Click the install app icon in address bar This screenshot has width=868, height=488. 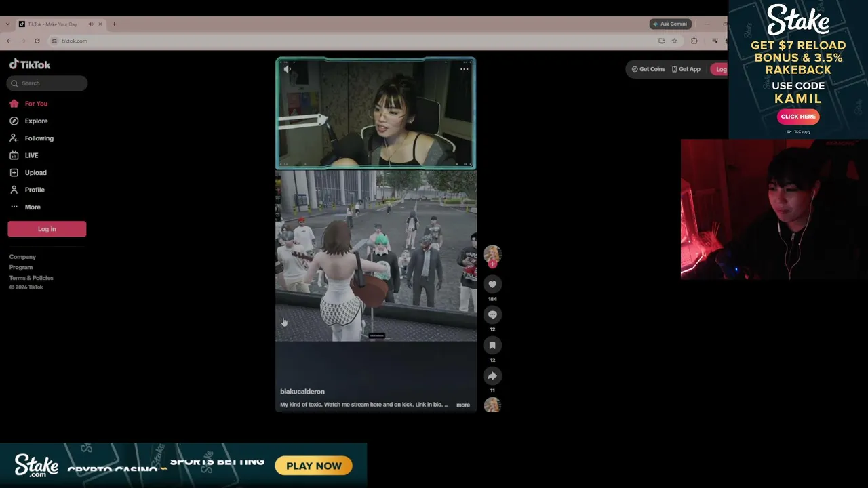661,41
